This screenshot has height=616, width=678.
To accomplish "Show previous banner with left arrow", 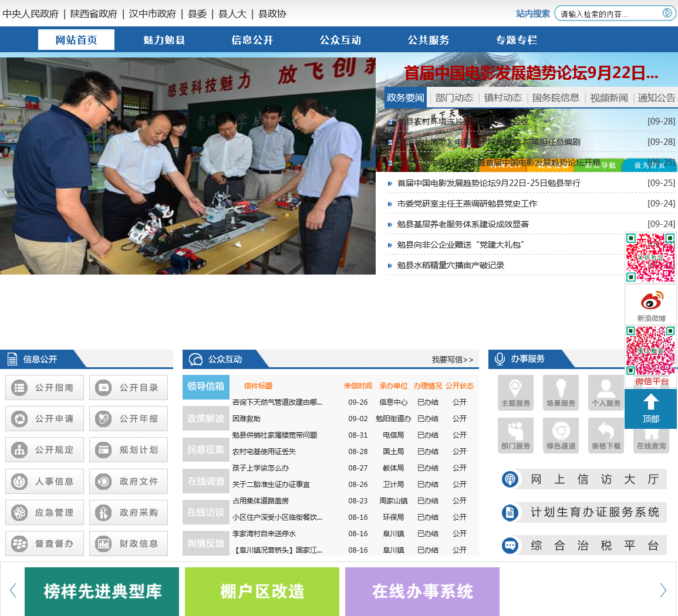I will click(x=13, y=590).
